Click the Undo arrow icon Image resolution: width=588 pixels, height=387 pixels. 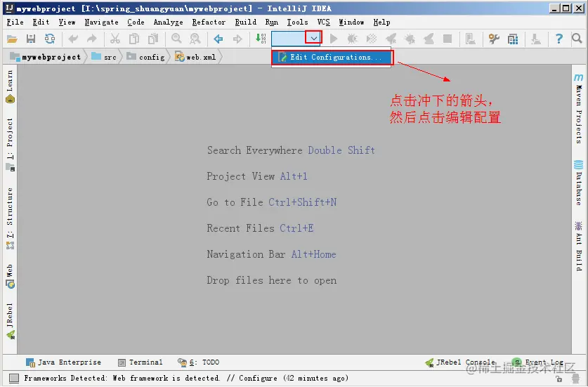click(x=73, y=39)
